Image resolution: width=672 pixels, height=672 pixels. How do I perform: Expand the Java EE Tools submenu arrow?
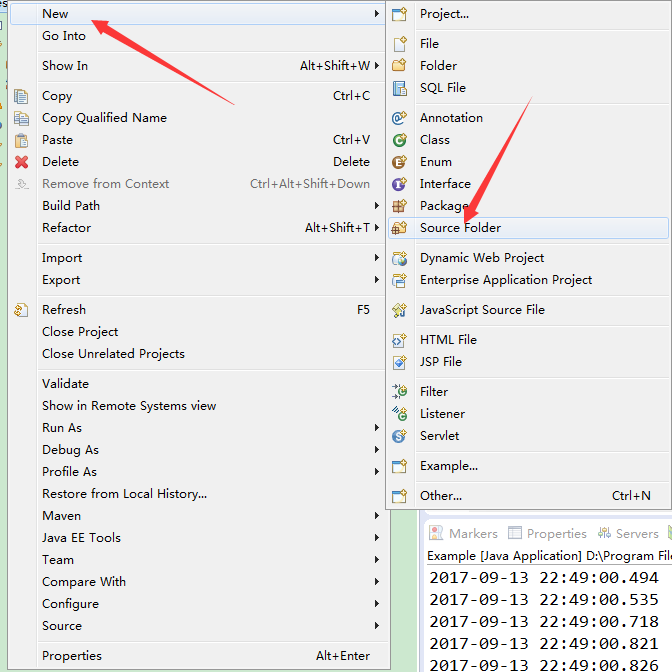click(x=376, y=538)
